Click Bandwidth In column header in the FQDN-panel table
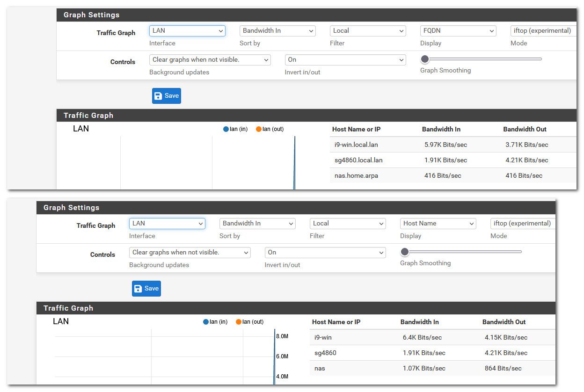This screenshot has width=584, height=392. click(x=441, y=129)
